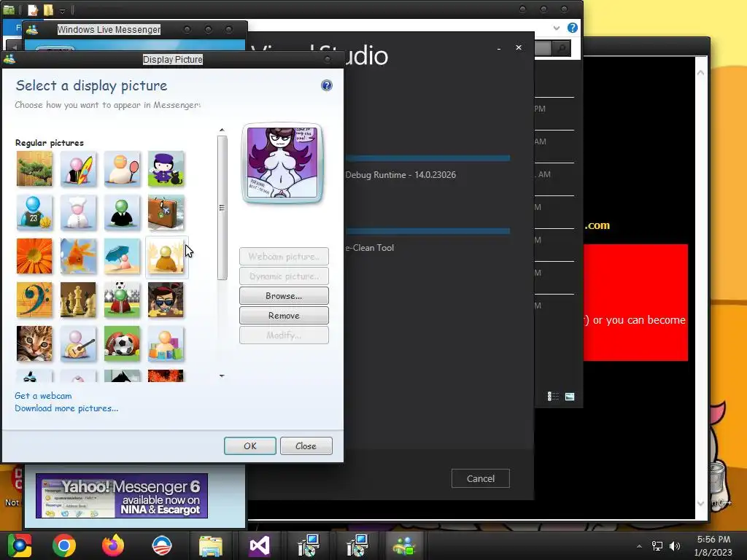
Task: Click Explorer new folder icon in title bar
Action: click(49, 10)
